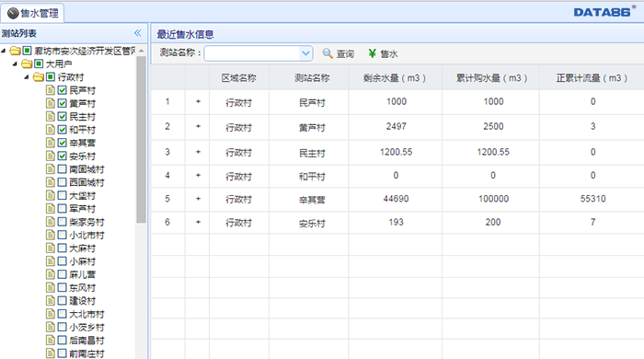Viewport: 644px width, 359px height.
Task: Click the file icon beside 小北市村
Action: (50, 235)
